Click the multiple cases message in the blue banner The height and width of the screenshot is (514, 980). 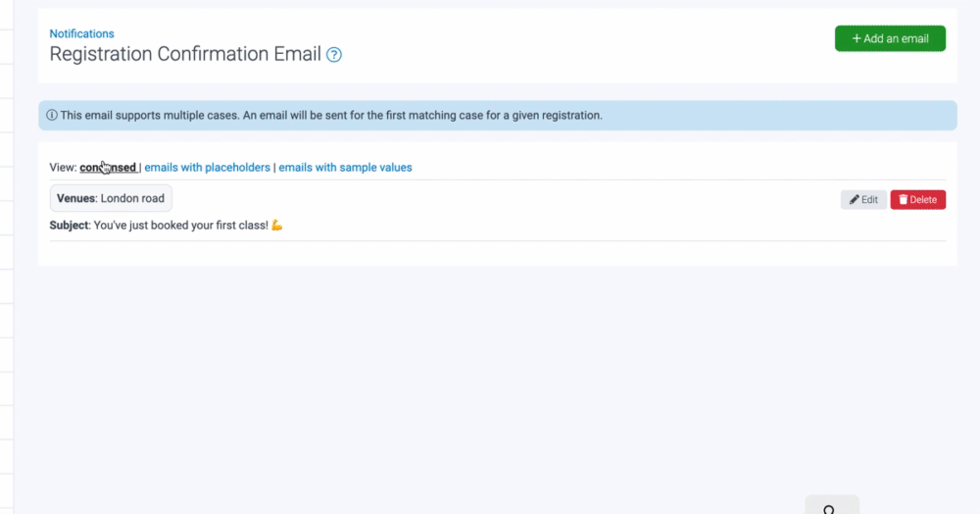[x=331, y=116]
